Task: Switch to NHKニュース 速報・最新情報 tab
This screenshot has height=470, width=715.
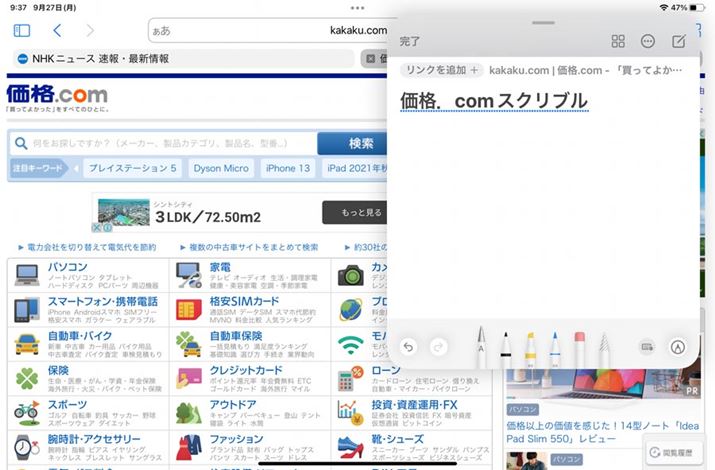Action: point(183,59)
